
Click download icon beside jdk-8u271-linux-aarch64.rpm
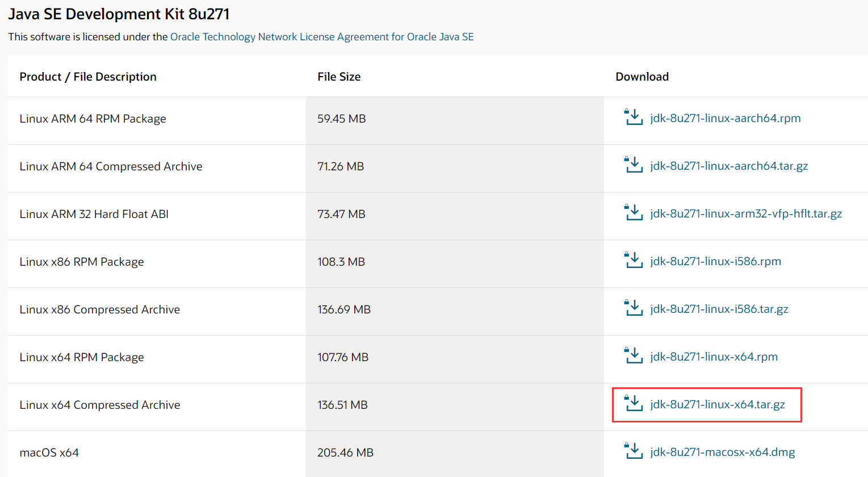tap(633, 118)
